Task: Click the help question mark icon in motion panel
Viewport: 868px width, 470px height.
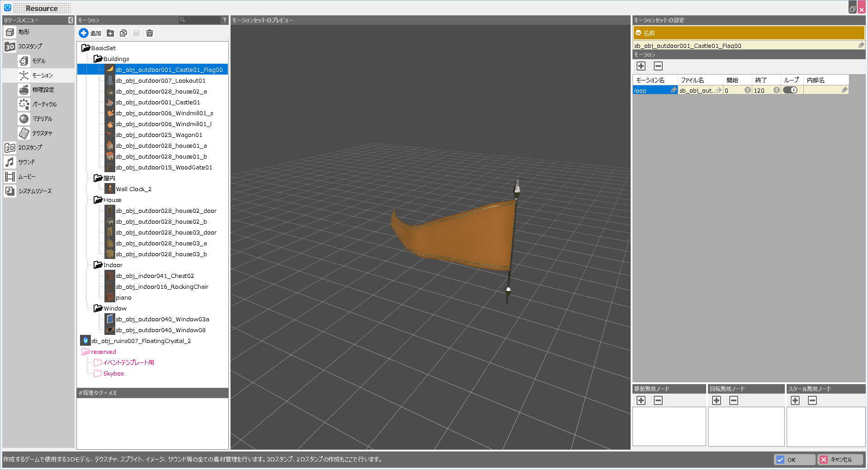Action: point(224,20)
